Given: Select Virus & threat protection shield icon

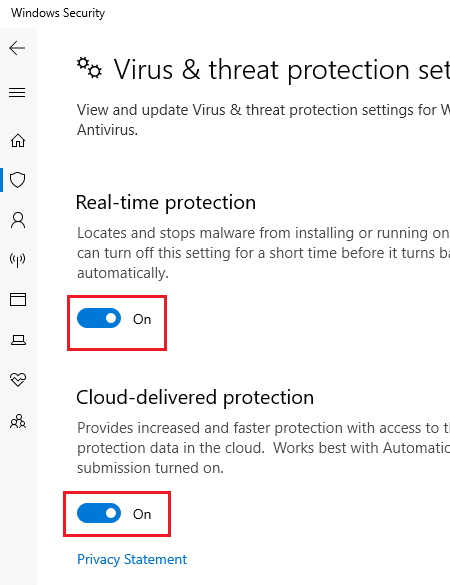Looking at the screenshot, I should tap(18, 180).
